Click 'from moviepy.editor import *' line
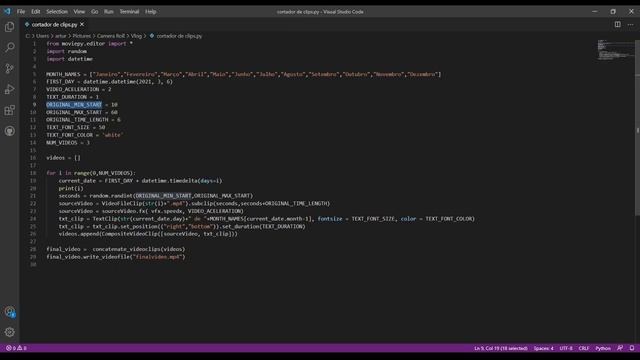The height and width of the screenshot is (360, 640). click(x=89, y=44)
